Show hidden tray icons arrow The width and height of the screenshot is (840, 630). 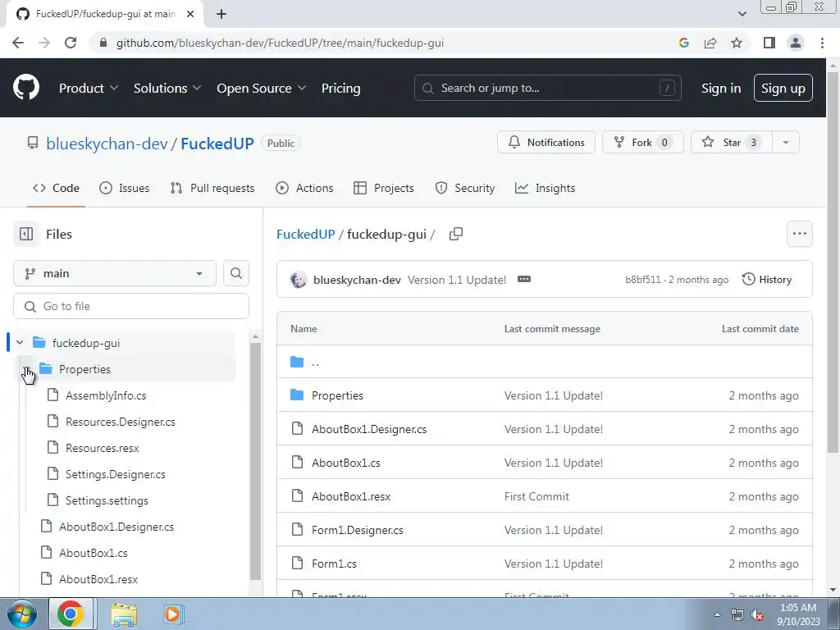717,614
